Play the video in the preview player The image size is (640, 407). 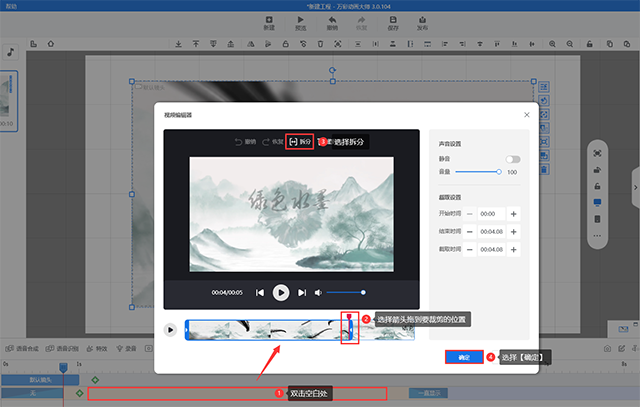[281, 292]
